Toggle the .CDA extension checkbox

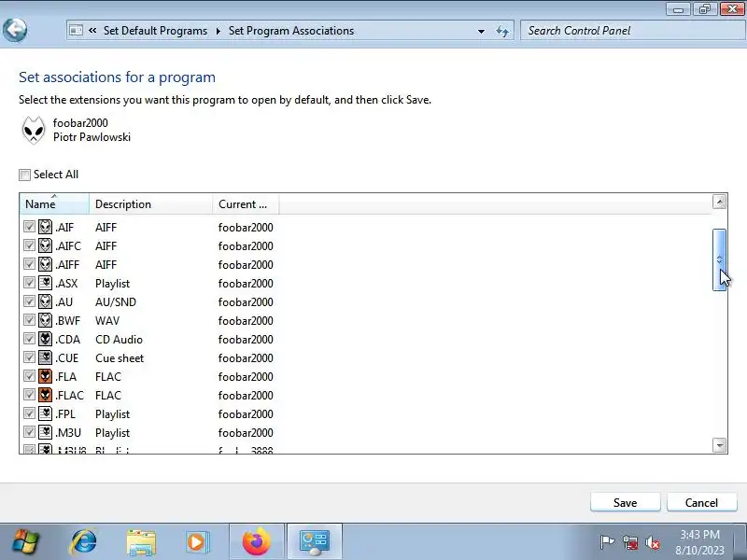point(29,339)
